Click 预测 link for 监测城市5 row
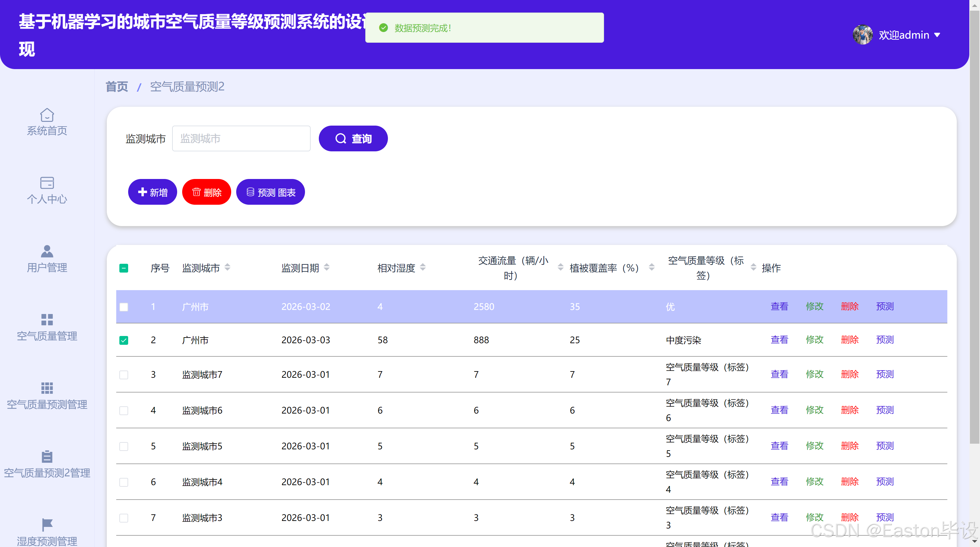 tap(885, 446)
